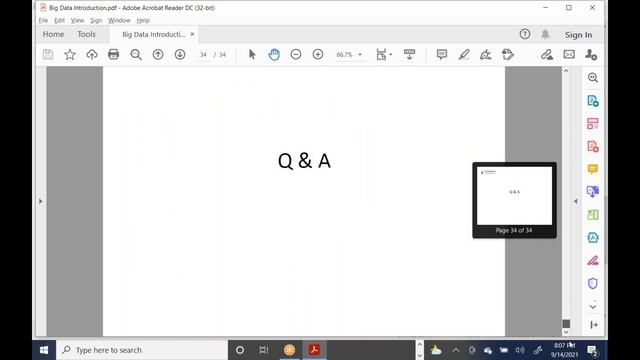Click the scrollbar up arrow
Viewport: 640px width, 360px height.
(566, 71)
